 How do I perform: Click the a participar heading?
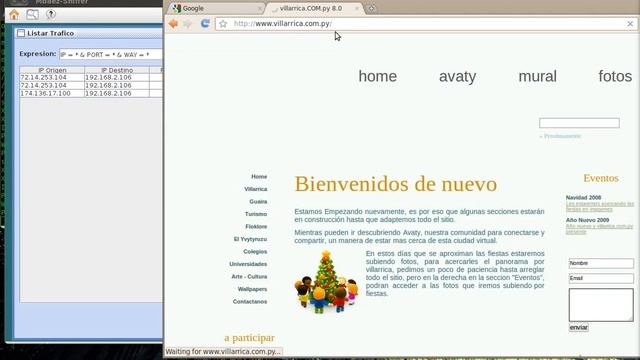click(249, 338)
